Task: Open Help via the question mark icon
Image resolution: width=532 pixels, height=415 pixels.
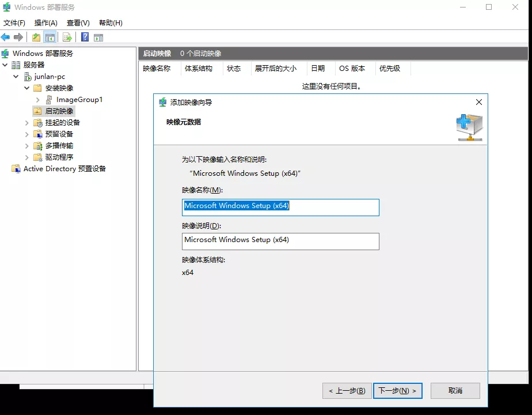Action: point(85,37)
